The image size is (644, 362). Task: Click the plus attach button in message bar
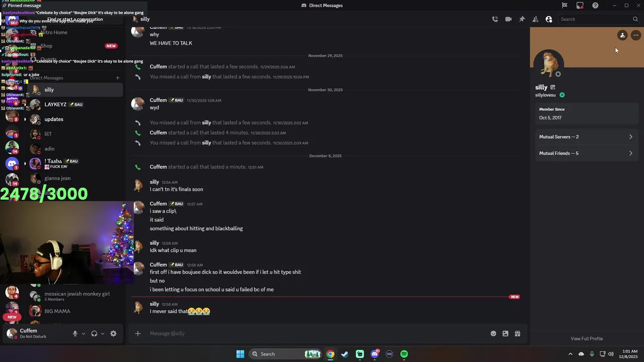pos(137,333)
